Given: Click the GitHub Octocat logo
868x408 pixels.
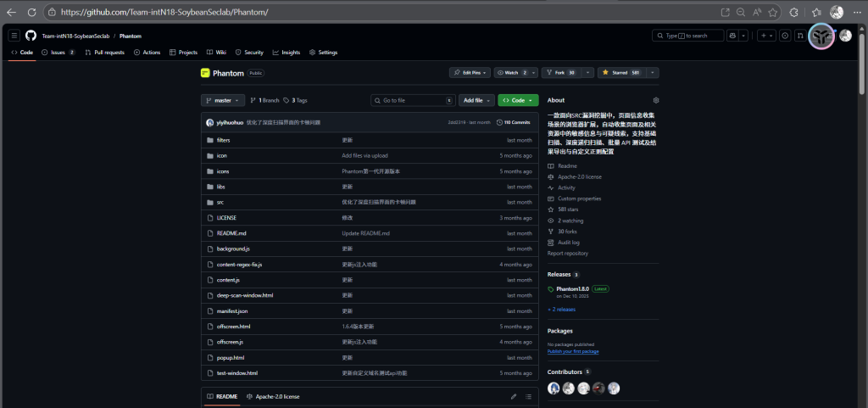Looking at the screenshot, I should [x=31, y=36].
